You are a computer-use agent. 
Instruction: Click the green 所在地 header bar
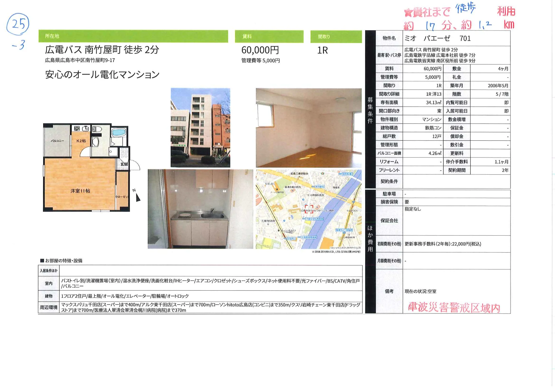click(133, 36)
